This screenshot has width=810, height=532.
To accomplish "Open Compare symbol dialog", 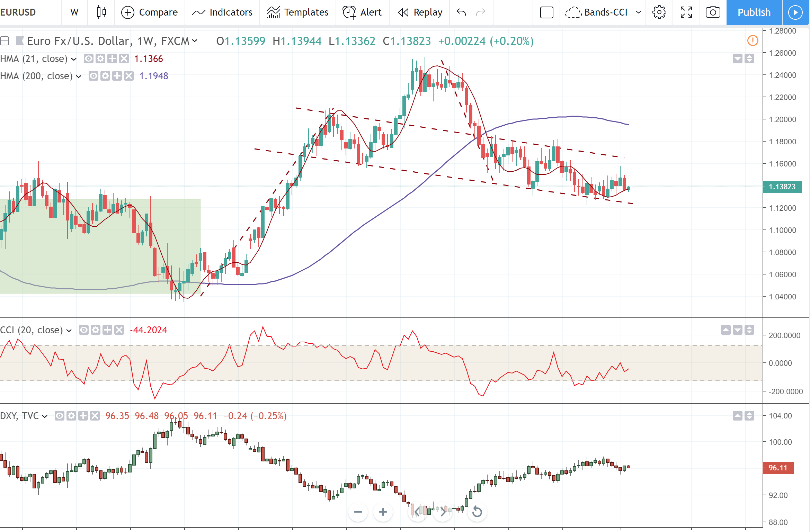I will pos(149,12).
